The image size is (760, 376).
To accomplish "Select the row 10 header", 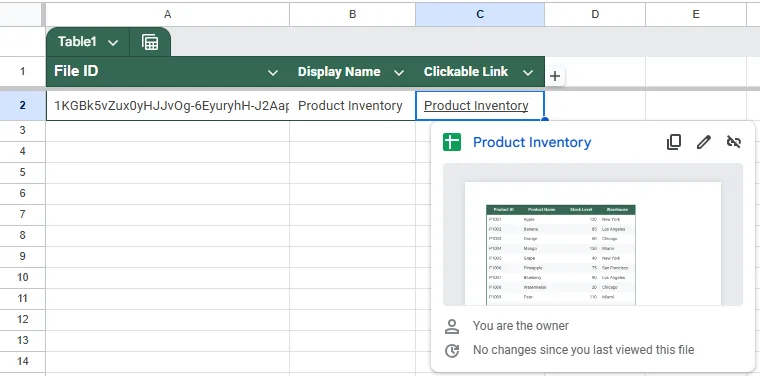I will [x=22, y=277].
